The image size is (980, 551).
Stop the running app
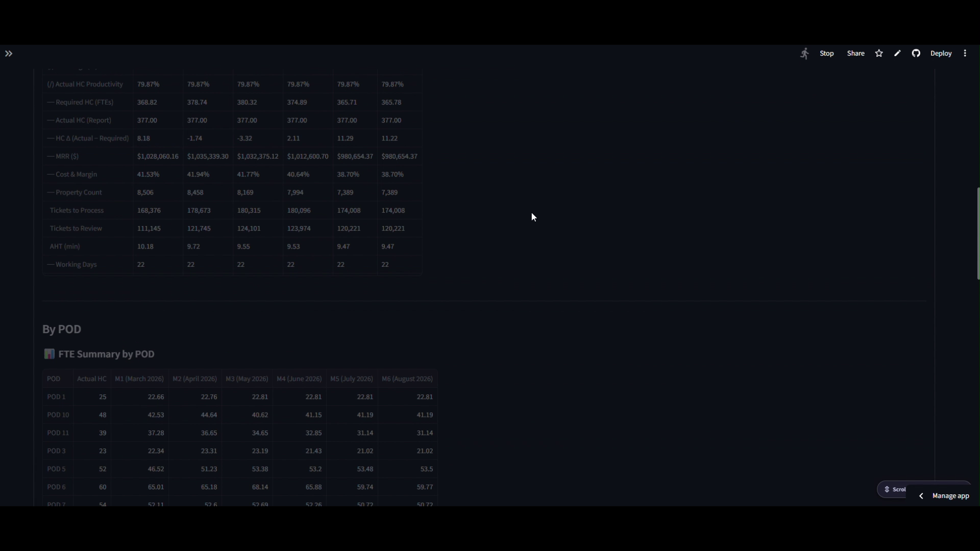click(827, 54)
